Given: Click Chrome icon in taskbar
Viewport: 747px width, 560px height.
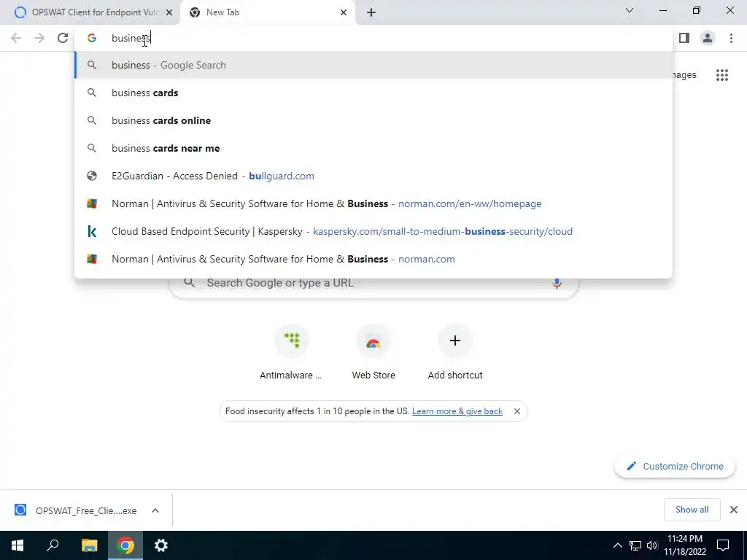Looking at the screenshot, I should click(125, 545).
